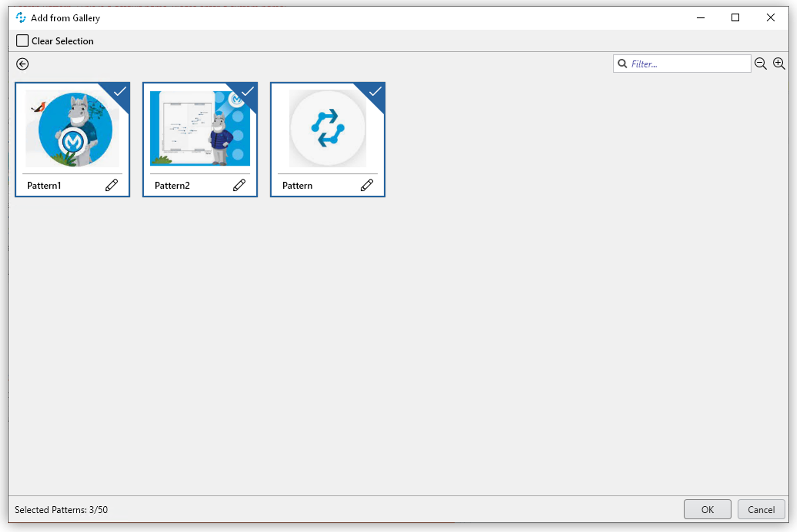Click Add from Gallery app icon

[21, 18]
